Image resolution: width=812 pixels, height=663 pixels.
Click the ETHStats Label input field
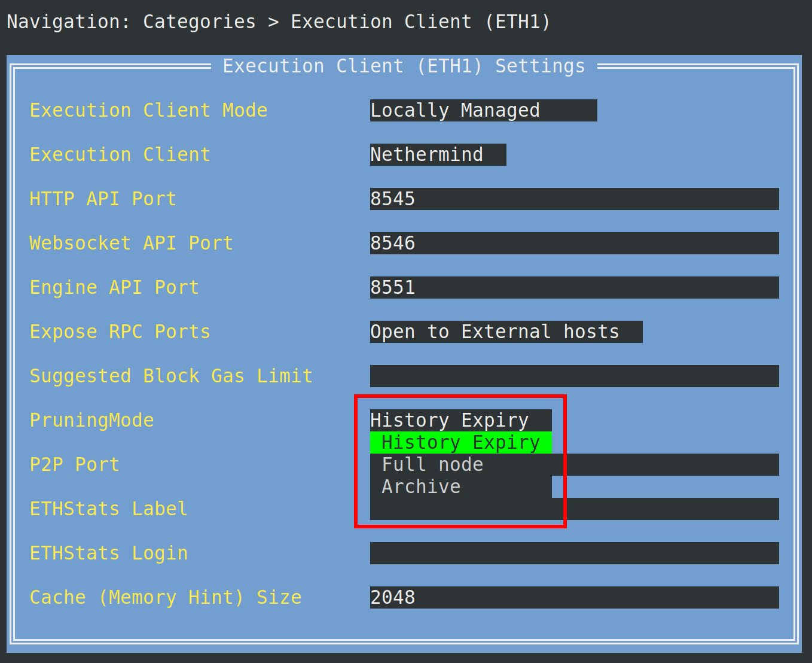670,509
